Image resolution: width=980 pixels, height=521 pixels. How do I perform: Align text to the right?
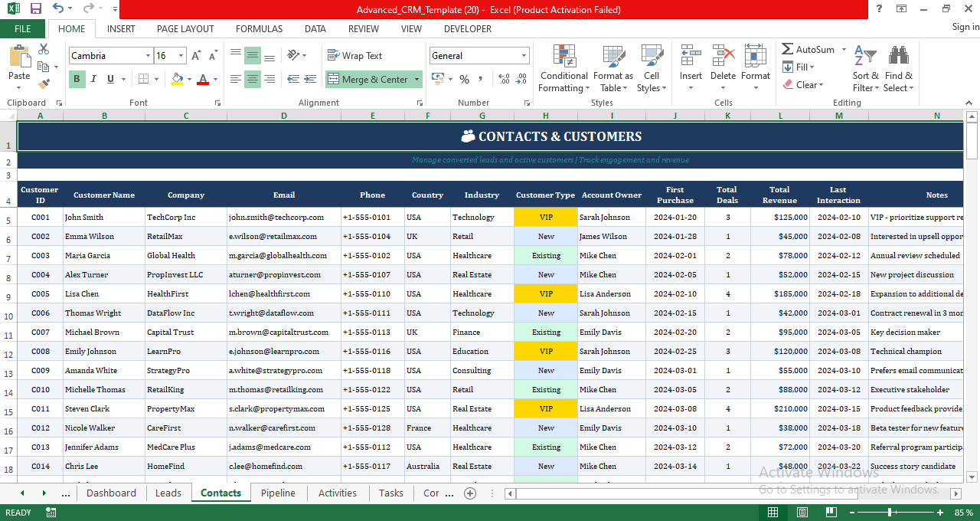tap(269, 79)
